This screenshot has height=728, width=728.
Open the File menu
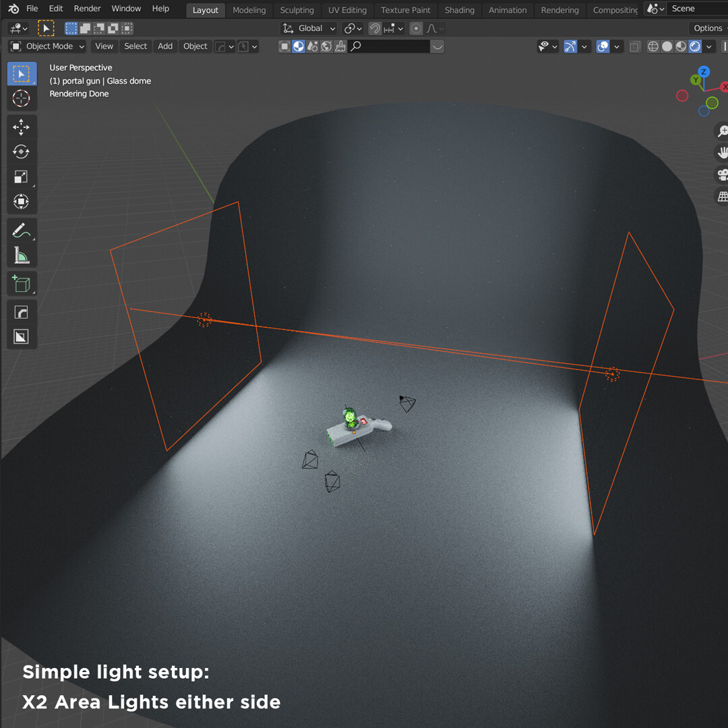pyautogui.click(x=32, y=9)
